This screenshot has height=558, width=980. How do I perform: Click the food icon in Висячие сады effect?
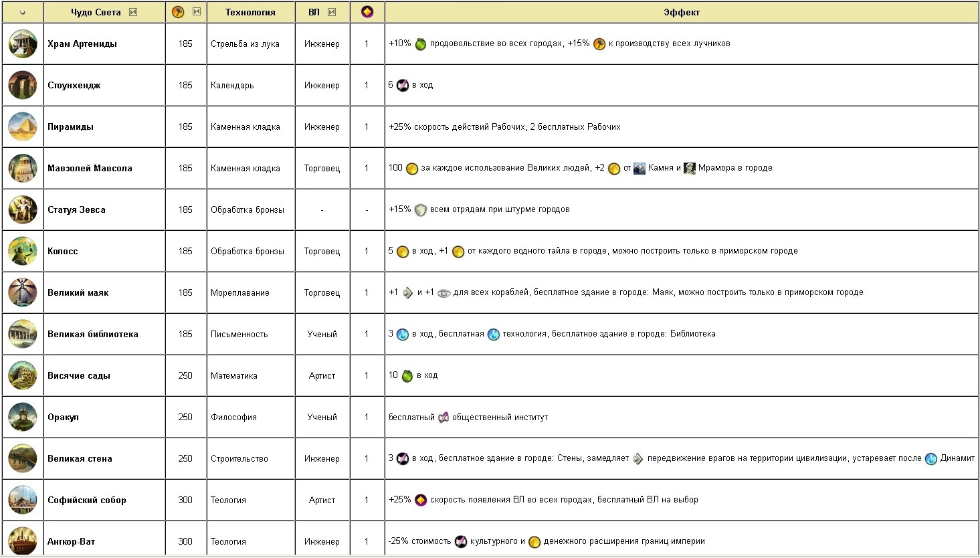pyautogui.click(x=407, y=376)
